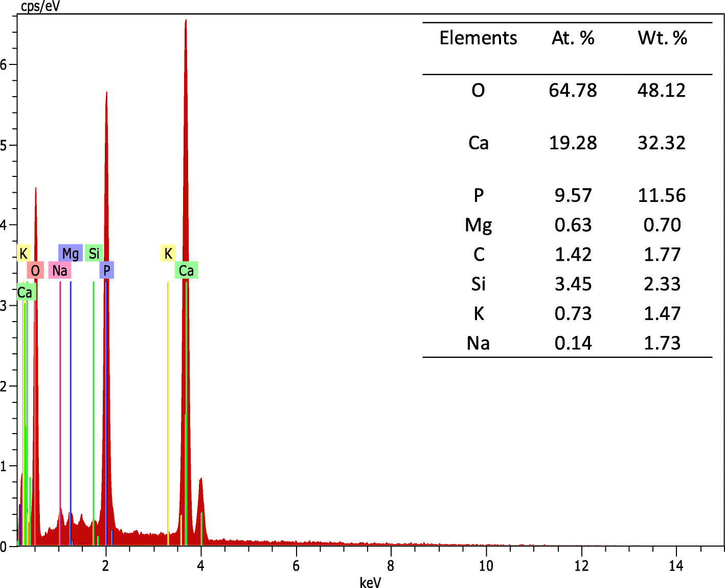Image resolution: width=725 pixels, height=588 pixels.
Task: Click the cps/eV y-axis unit label
Action: point(40,7)
